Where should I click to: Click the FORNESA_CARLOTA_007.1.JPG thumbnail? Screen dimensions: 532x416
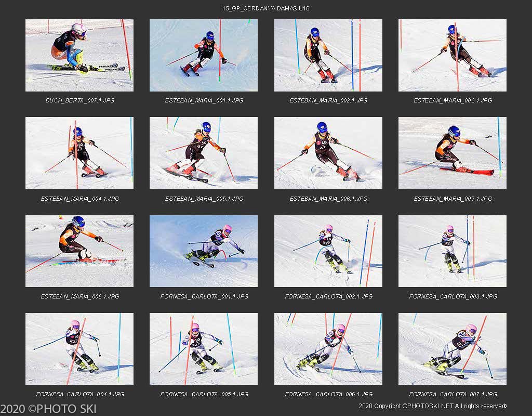point(453,349)
